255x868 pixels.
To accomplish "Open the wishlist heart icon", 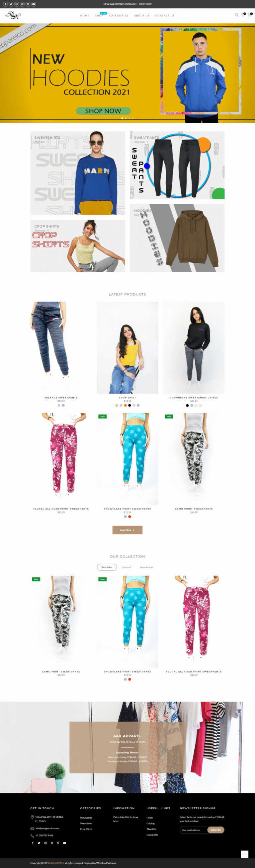I will pyautogui.click(x=242, y=15).
